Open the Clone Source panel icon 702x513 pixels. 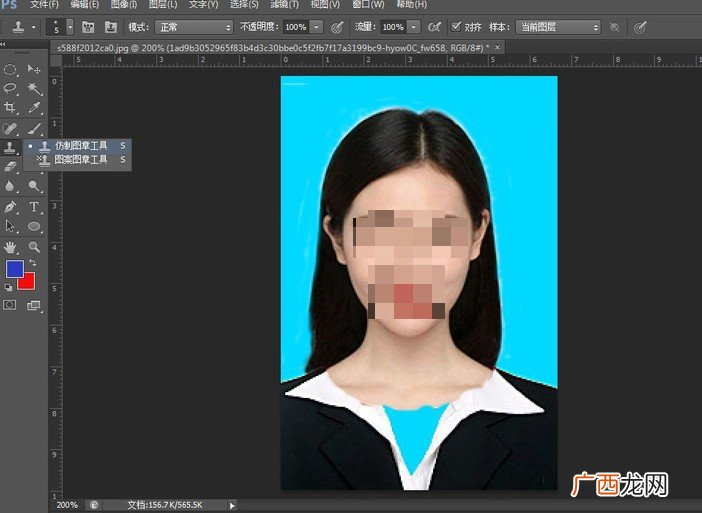tap(111, 27)
